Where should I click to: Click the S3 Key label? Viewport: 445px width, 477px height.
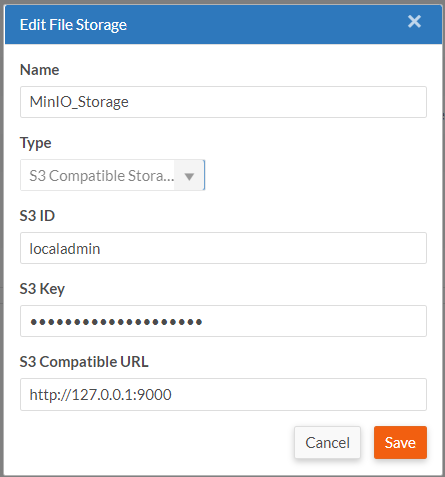click(x=42, y=289)
